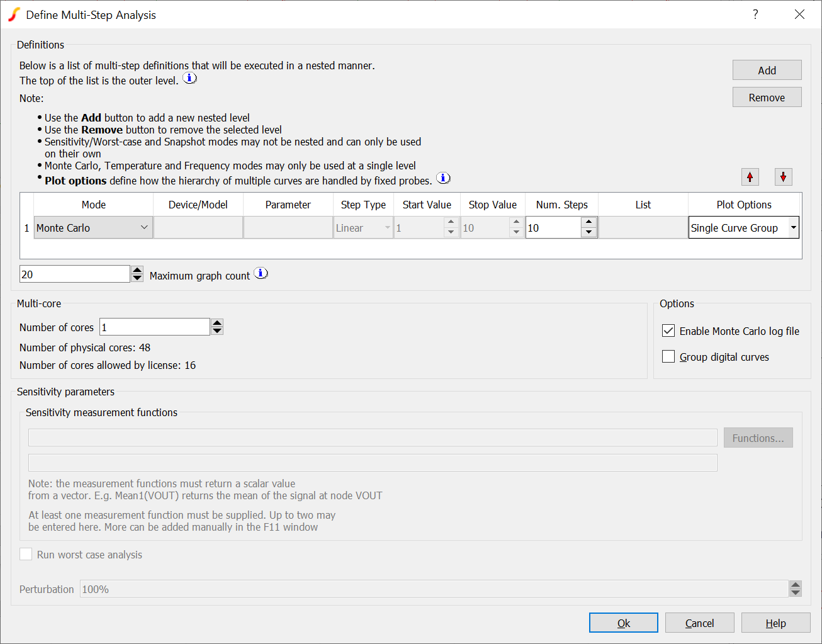Click the red up arrow move button
Screen dimensions: 822x644
[750, 177]
